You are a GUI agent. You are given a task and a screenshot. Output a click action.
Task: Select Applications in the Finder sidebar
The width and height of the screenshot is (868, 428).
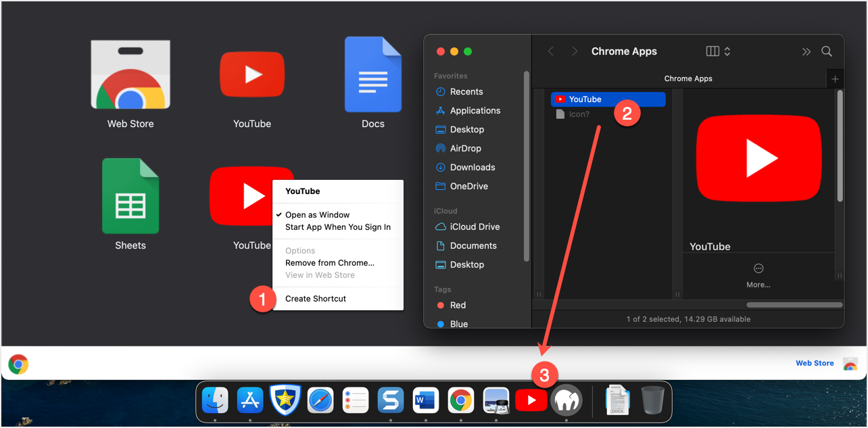coord(475,111)
